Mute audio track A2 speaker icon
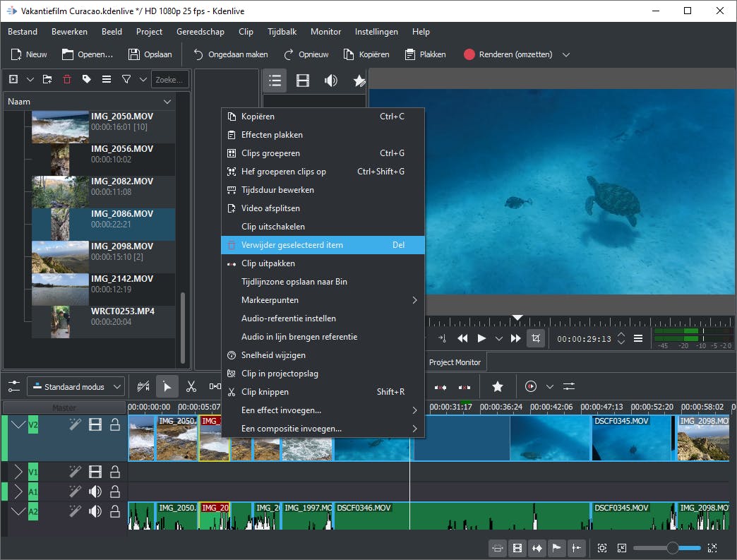 (95, 511)
